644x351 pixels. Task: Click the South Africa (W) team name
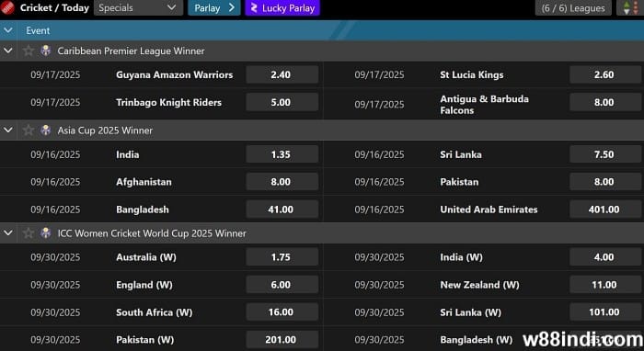click(x=154, y=312)
